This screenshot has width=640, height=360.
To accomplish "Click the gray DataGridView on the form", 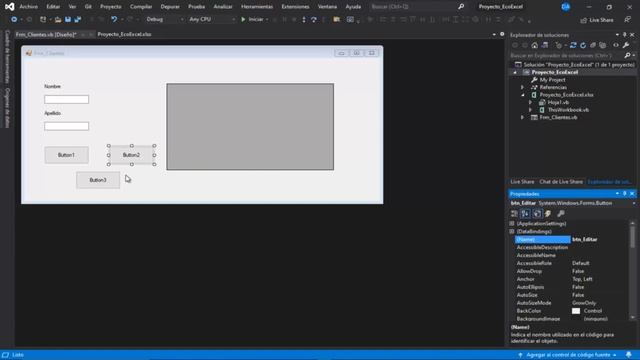I will click(250, 127).
